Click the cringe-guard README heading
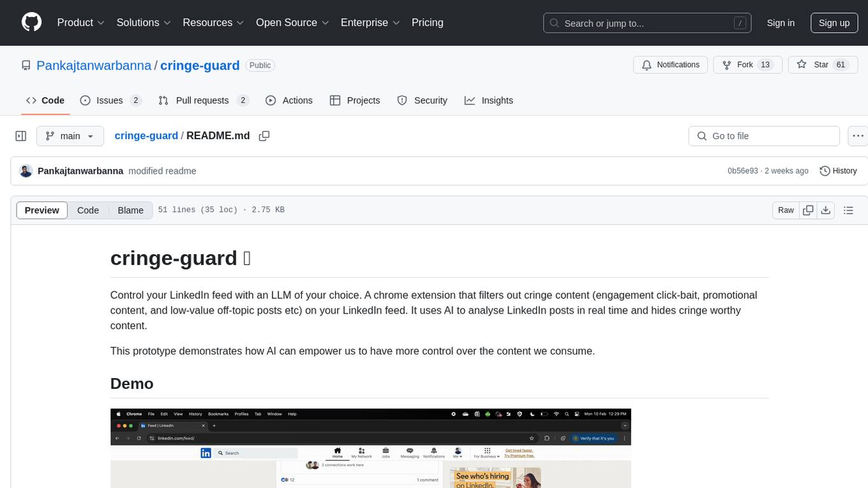868x488 pixels. click(181, 258)
